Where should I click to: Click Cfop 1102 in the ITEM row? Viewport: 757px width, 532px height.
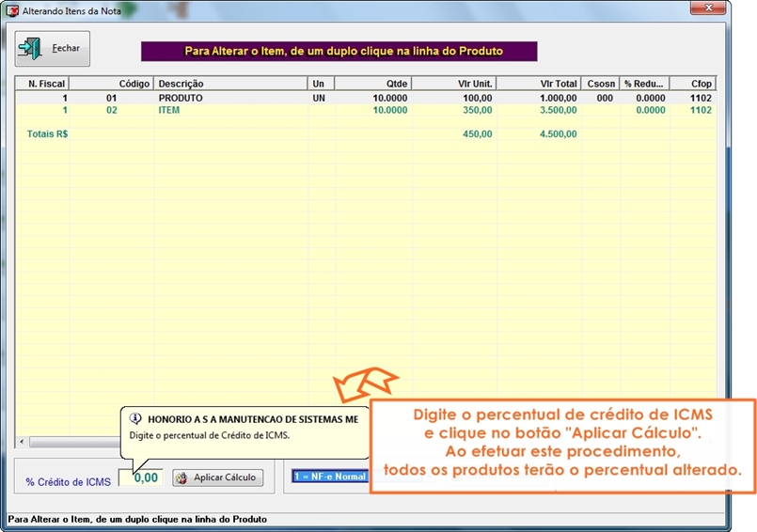pos(701,110)
